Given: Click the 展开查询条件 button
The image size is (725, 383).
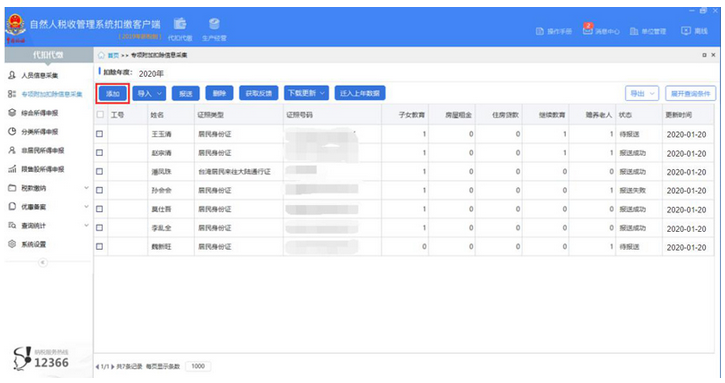Looking at the screenshot, I should pos(690,93).
